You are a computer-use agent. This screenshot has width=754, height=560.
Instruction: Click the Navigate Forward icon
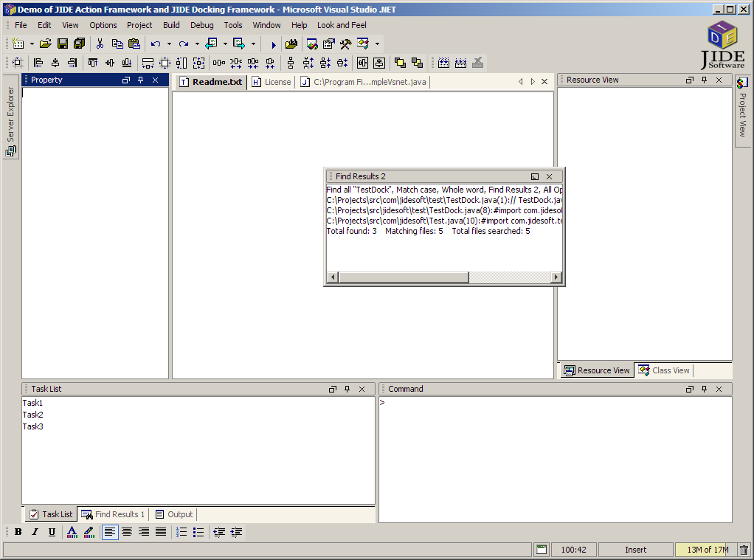[x=239, y=44]
